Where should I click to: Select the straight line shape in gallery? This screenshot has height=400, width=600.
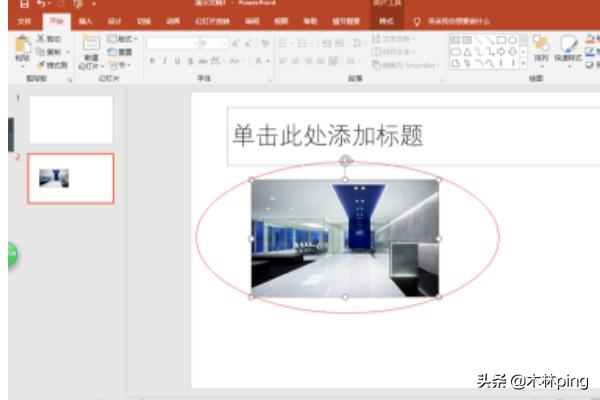tap(478, 39)
